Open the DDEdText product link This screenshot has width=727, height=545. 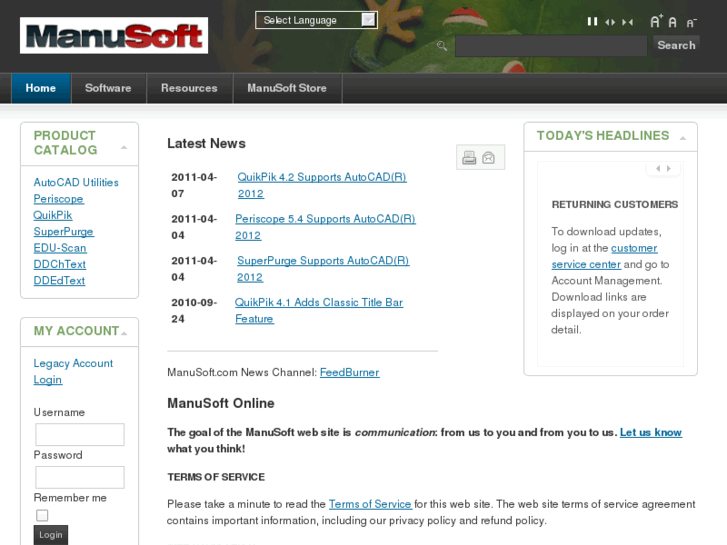click(x=59, y=281)
